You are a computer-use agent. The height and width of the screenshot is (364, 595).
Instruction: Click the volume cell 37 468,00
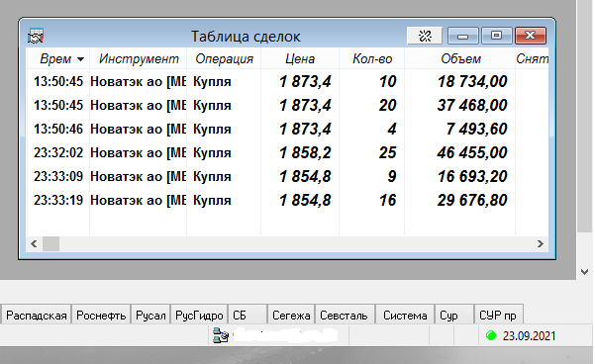pos(472,106)
